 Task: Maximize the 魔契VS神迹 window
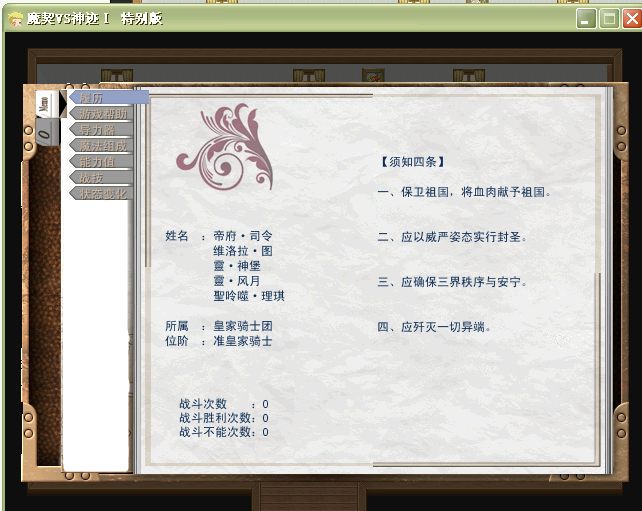tap(609, 19)
